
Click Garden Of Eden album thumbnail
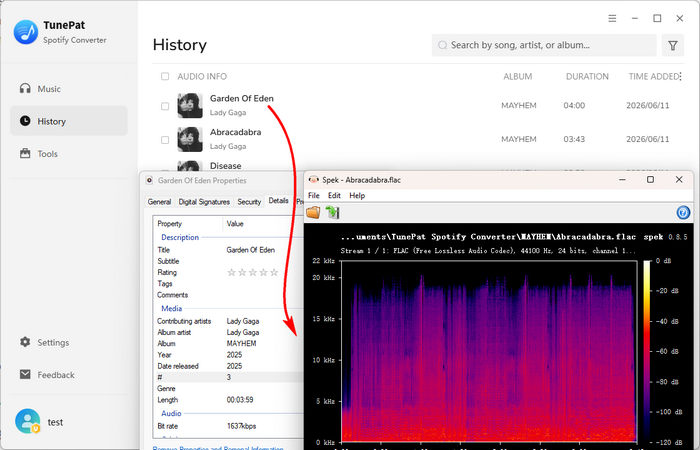(190, 106)
